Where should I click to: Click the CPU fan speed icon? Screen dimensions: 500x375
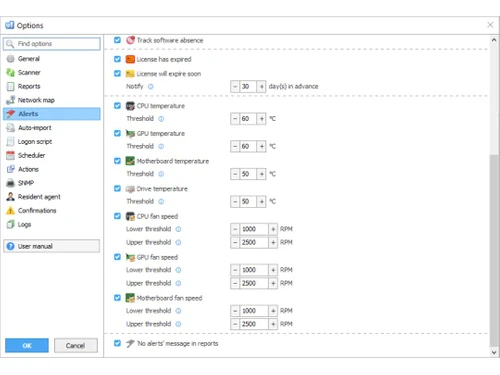pyautogui.click(x=130, y=216)
